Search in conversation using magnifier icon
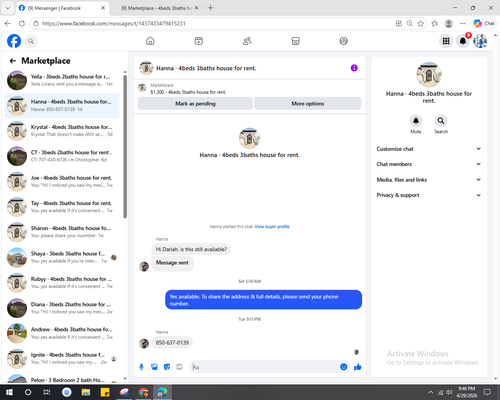The image size is (500, 400). pos(441,121)
